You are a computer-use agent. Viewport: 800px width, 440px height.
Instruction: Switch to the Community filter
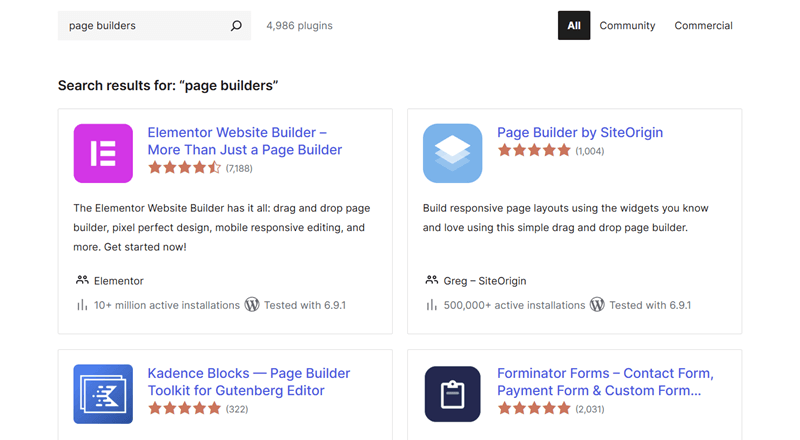(627, 26)
